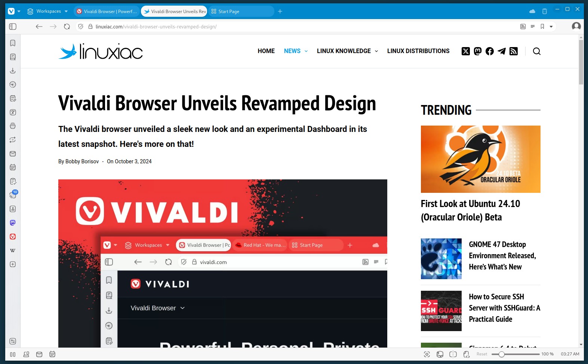Open the Notes panel in sidebar
588x364 pixels.
pos(13,98)
